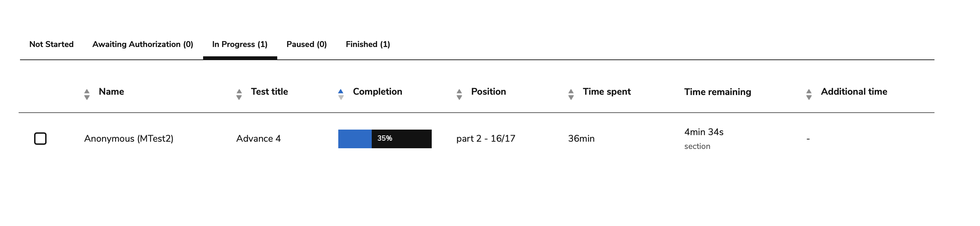Select the Anonymous (MTest2) row checkbox
This screenshot has height=226, width=980.
(40, 138)
